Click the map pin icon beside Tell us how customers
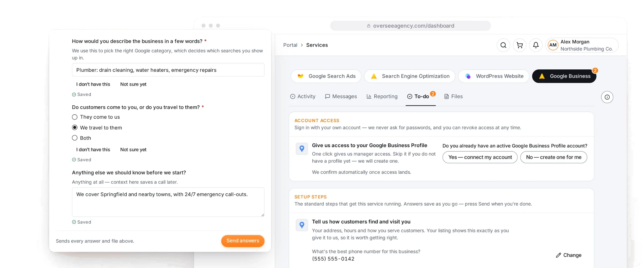The height and width of the screenshot is (268, 644). pyautogui.click(x=302, y=225)
